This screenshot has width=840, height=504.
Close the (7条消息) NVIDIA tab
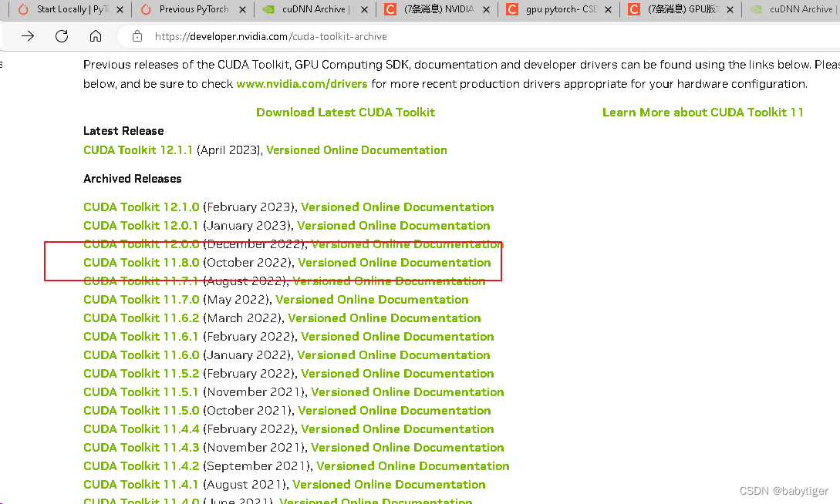487,9
